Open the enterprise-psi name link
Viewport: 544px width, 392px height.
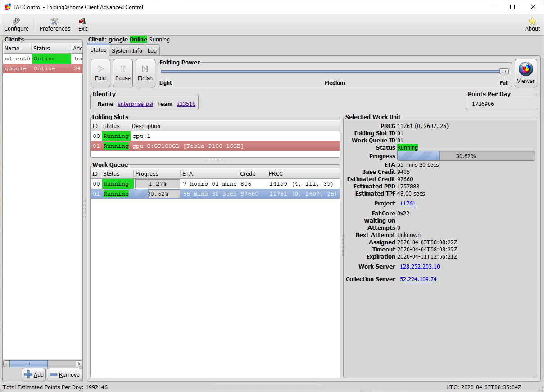[135, 104]
